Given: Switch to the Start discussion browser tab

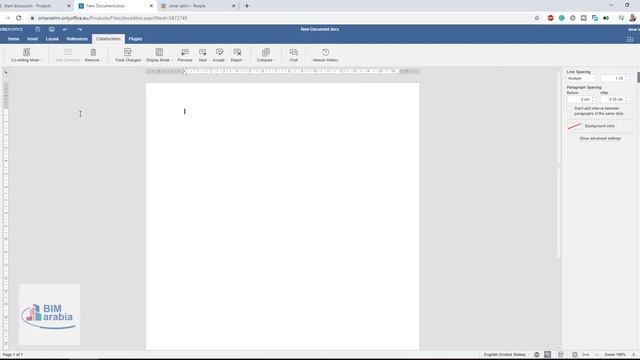Looking at the screenshot, I should (x=34, y=6).
